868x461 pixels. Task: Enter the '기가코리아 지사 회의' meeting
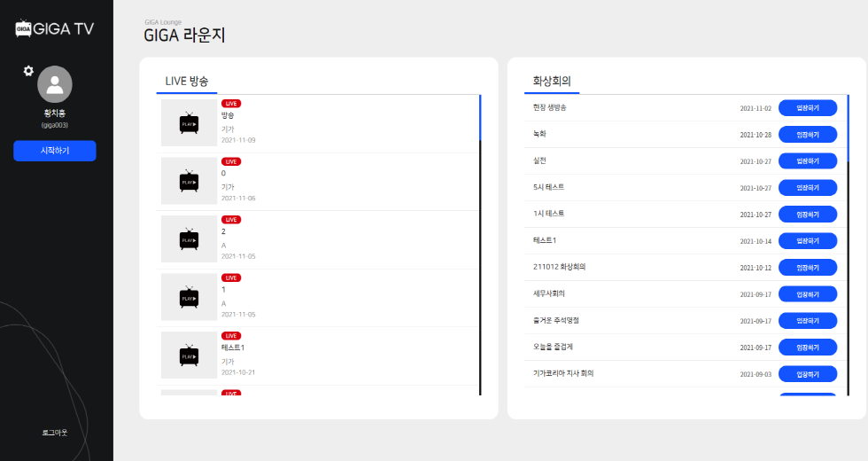pos(808,374)
